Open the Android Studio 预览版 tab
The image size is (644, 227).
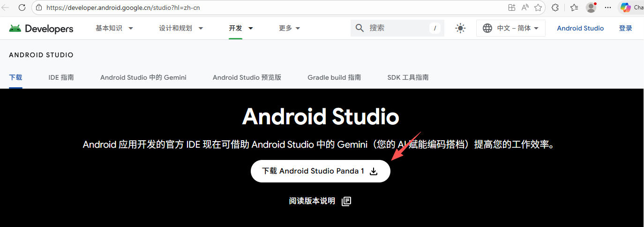[x=247, y=77]
